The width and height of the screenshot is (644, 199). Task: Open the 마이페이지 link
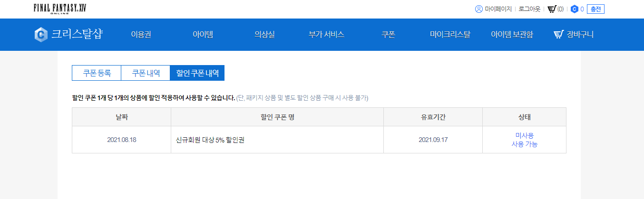point(498,9)
